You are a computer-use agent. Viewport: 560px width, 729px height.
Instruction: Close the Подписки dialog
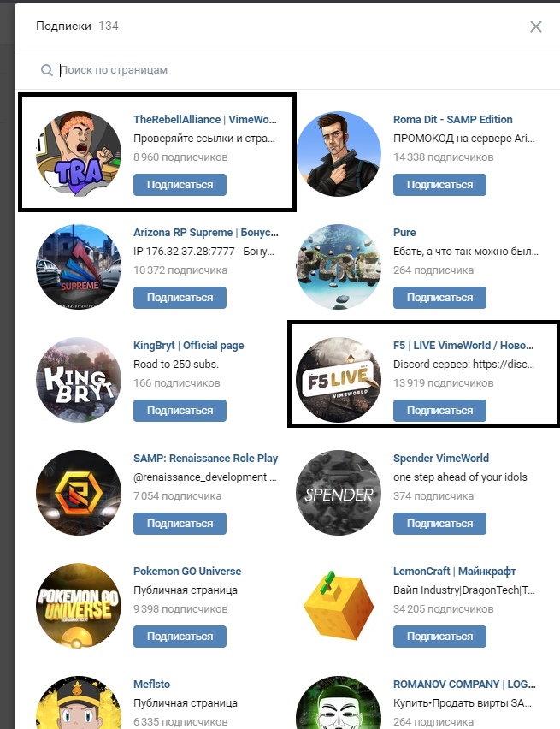pyautogui.click(x=536, y=27)
